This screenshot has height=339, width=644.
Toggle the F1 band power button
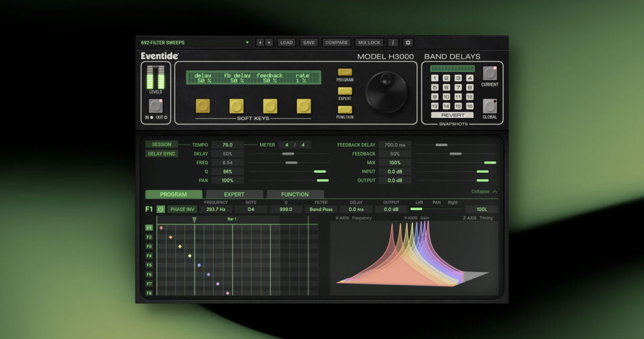[x=161, y=210]
